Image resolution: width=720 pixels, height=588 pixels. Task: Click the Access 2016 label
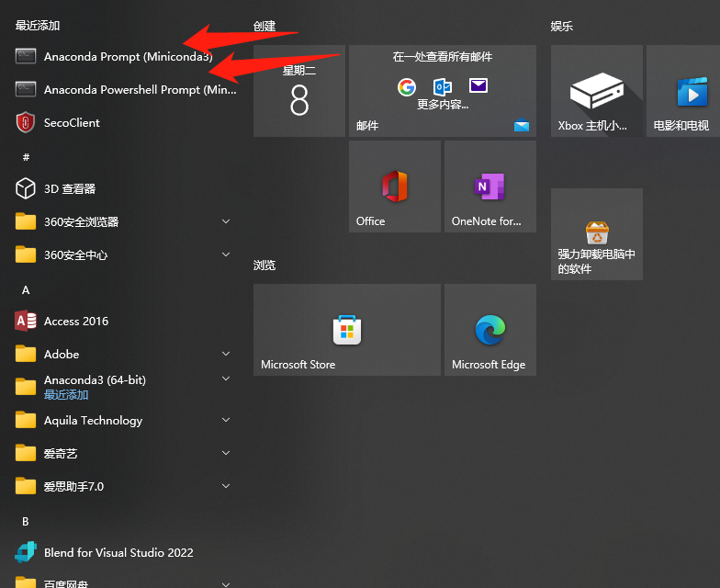pyautogui.click(x=76, y=322)
